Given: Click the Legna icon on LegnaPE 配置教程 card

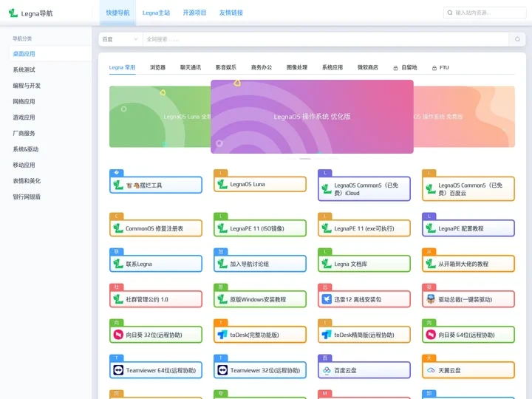Looking at the screenshot, I should (x=431, y=228).
